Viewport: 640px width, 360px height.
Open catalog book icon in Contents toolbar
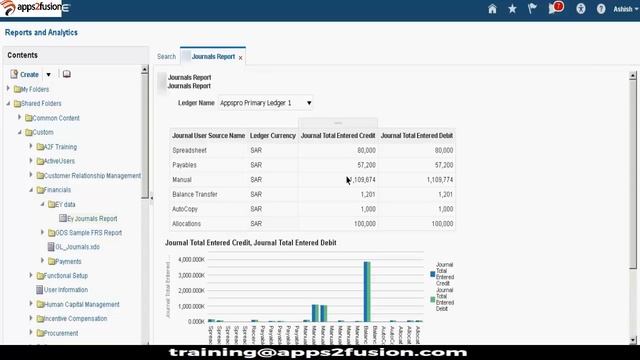[67, 74]
